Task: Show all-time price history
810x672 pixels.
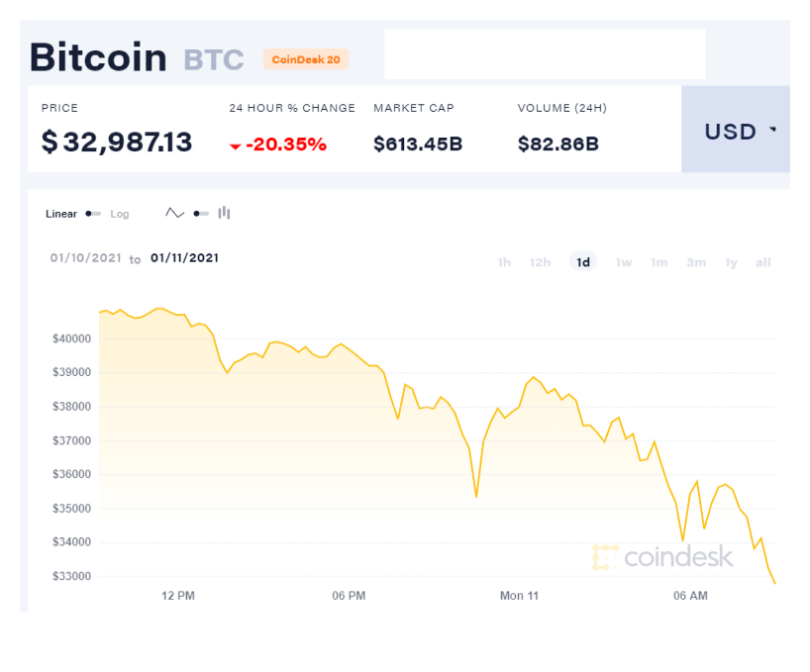Action: (763, 262)
